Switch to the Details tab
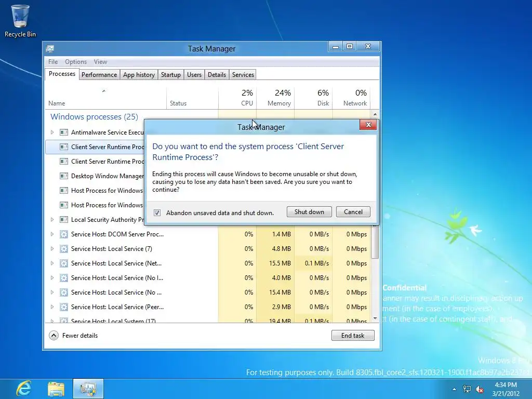The width and height of the screenshot is (532, 399). [217, 75]
